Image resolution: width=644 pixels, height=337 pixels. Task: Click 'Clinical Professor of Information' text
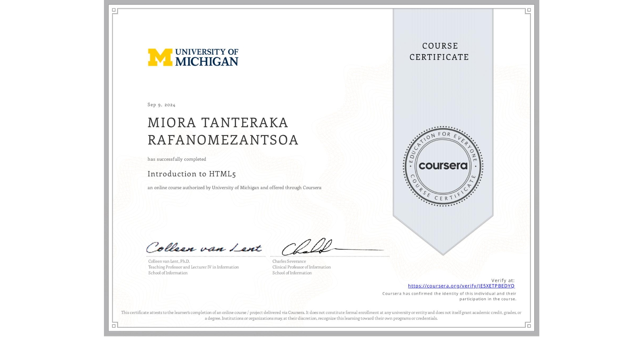(301, 267)
